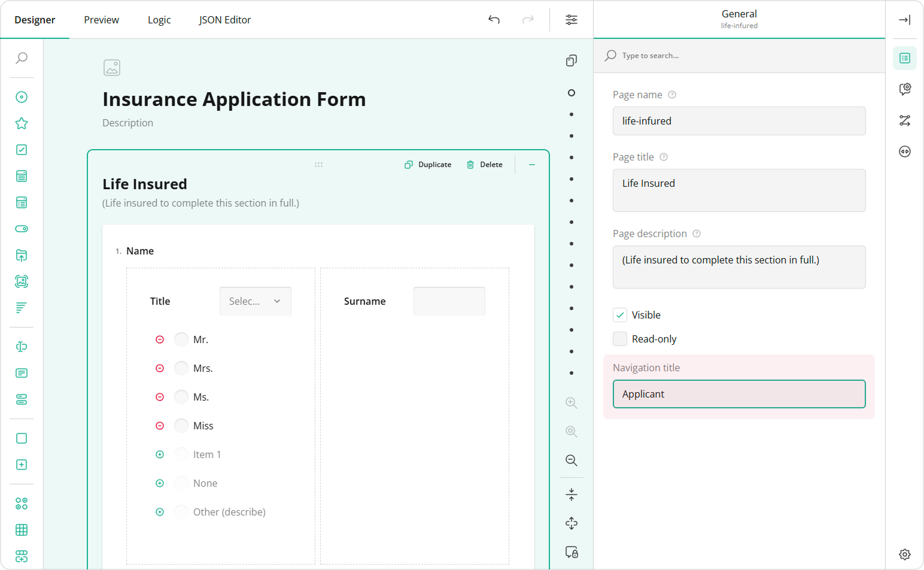Click the Navigation title input field
The height and width of the screenshot is (570, 924).
(739, 394)
